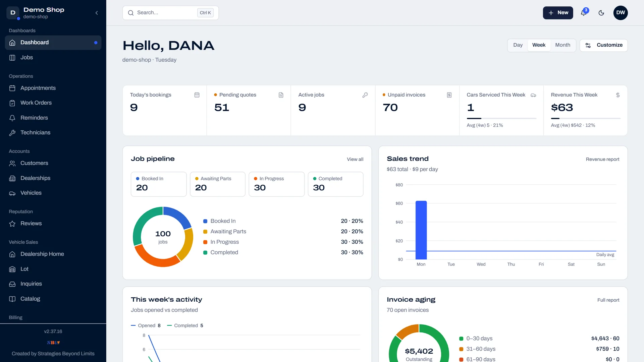The width and height of the screenshot is (644, 362).
Task: Select the In Progress pipeline card
Action: tap(277, 184)
